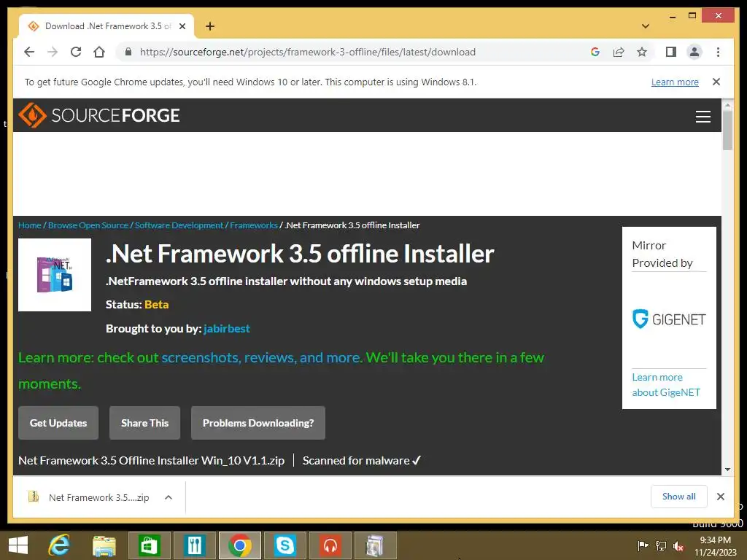Open the Chrome profile menu
This screenshot has width=747, height=560.
[694, 52]
